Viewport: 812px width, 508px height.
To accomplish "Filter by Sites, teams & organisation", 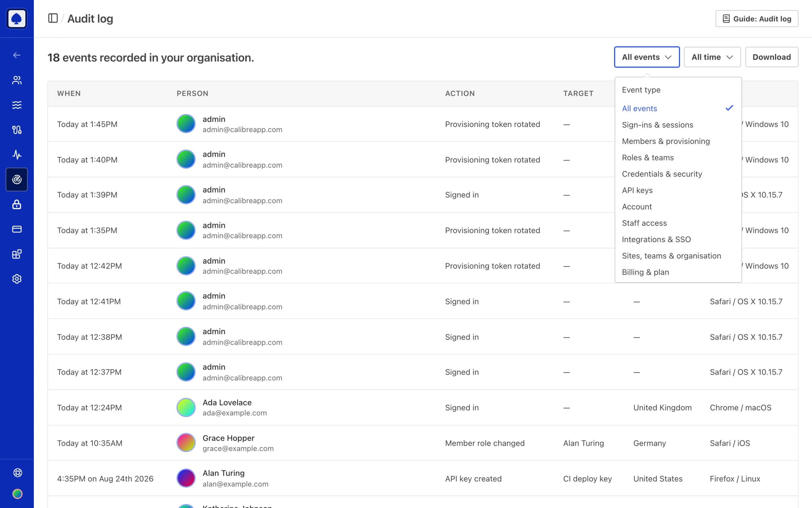I will pos(678,256).
